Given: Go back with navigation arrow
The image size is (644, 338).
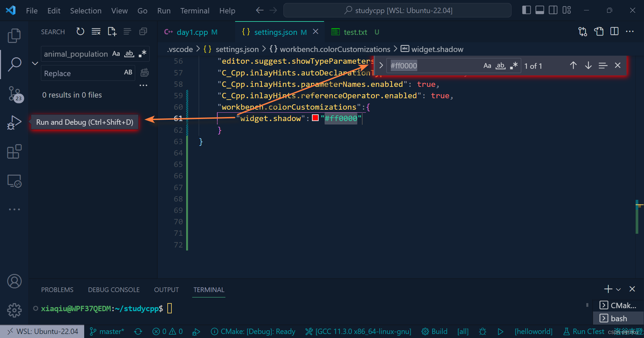Looking at the screenshot, I should (260, 10).
